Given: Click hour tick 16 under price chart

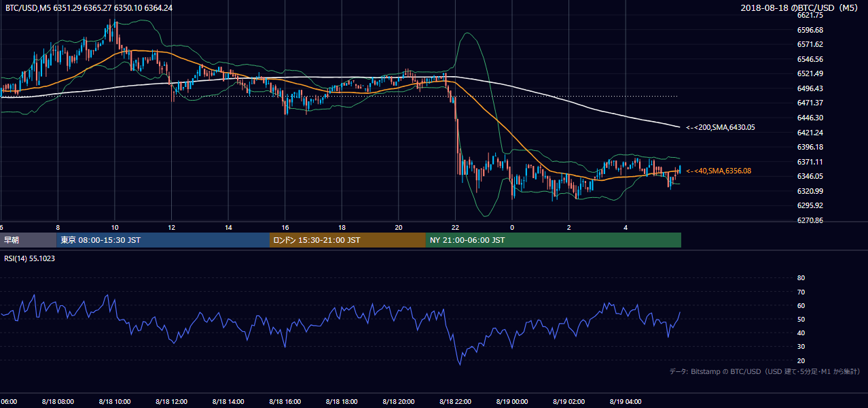Looking at the screenshot, I should tap(285, 228).
